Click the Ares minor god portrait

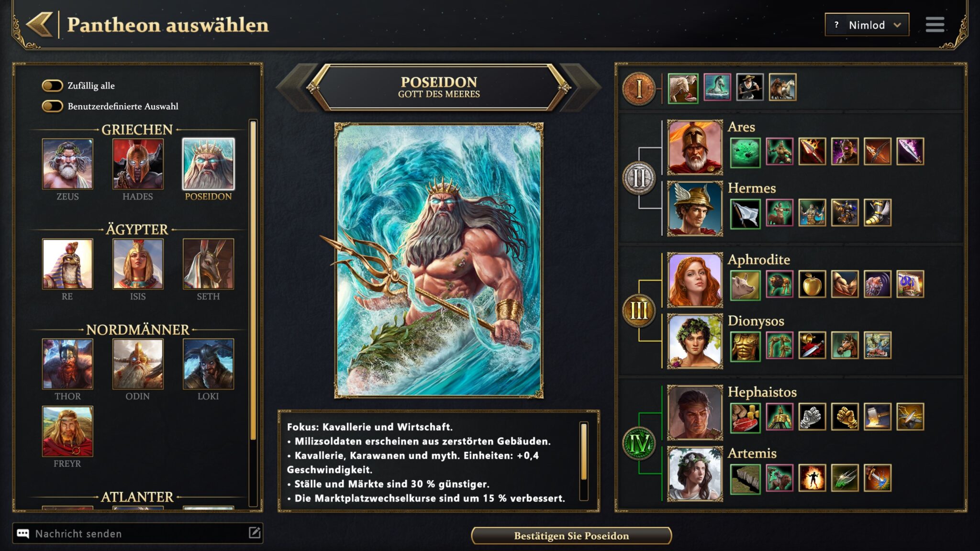coord(695,147)
